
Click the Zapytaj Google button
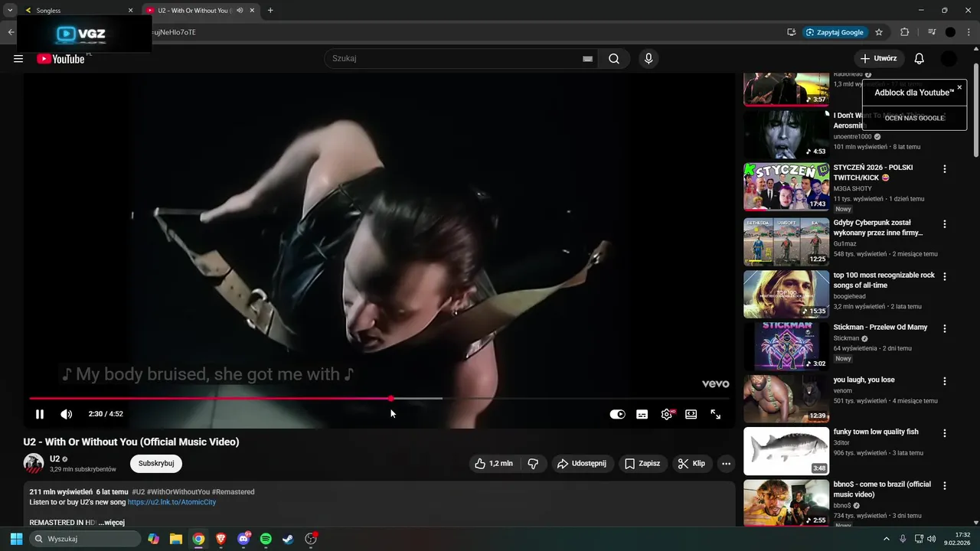pyautogui.click(x=835, y=32)
